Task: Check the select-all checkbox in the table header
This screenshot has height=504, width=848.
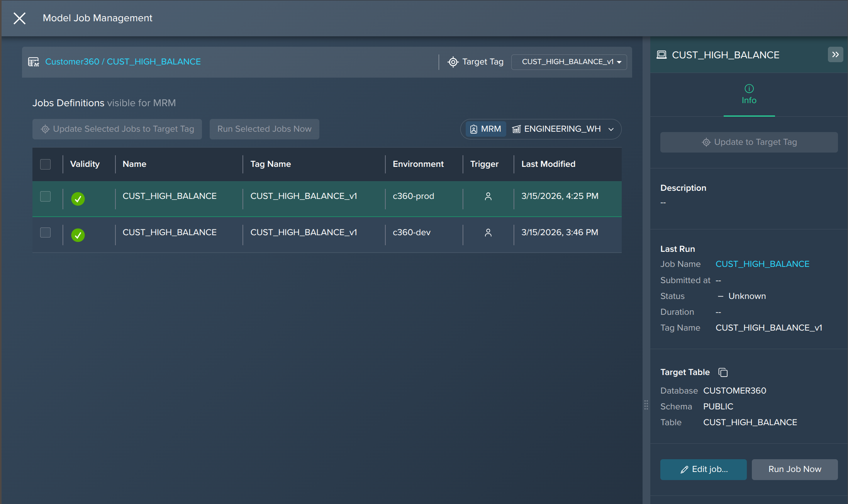Action: click(45, 164)
